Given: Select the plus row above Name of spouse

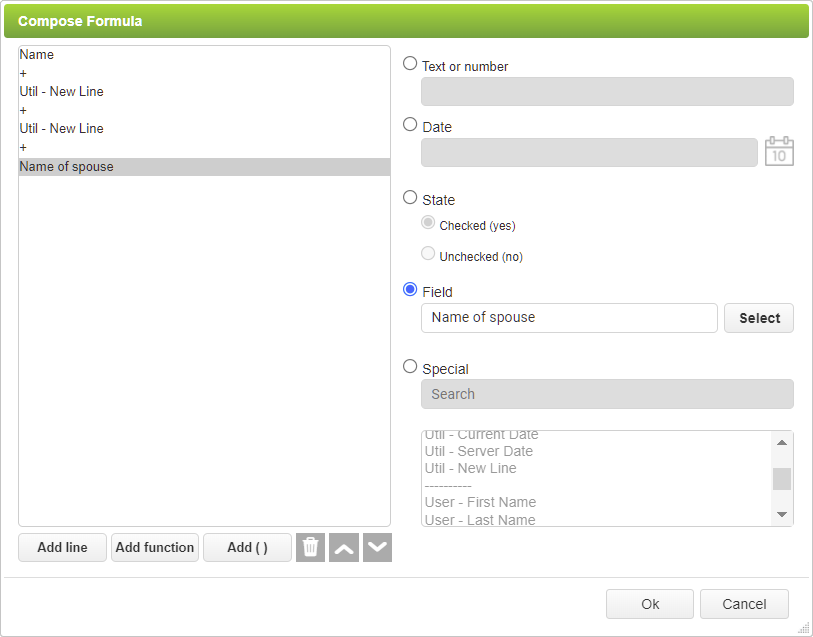Looking at the screenshot, I should [204, 148].
